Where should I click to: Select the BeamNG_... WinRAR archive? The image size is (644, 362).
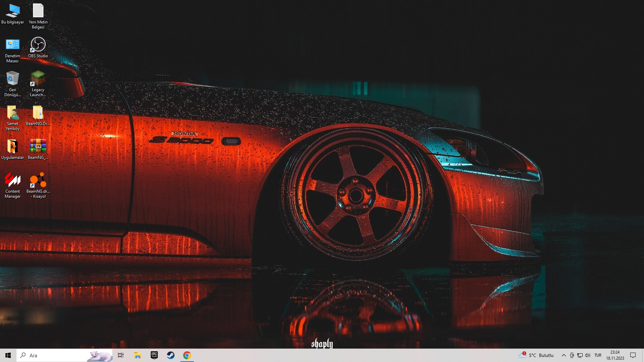(x=38, y=149)
